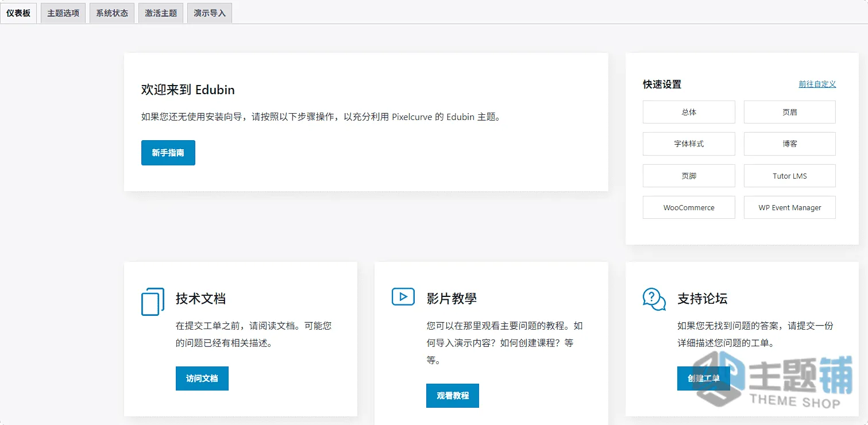Click the documents icon beside 技术文档
This screenshot has height=425, width=868.
[152, 302]
